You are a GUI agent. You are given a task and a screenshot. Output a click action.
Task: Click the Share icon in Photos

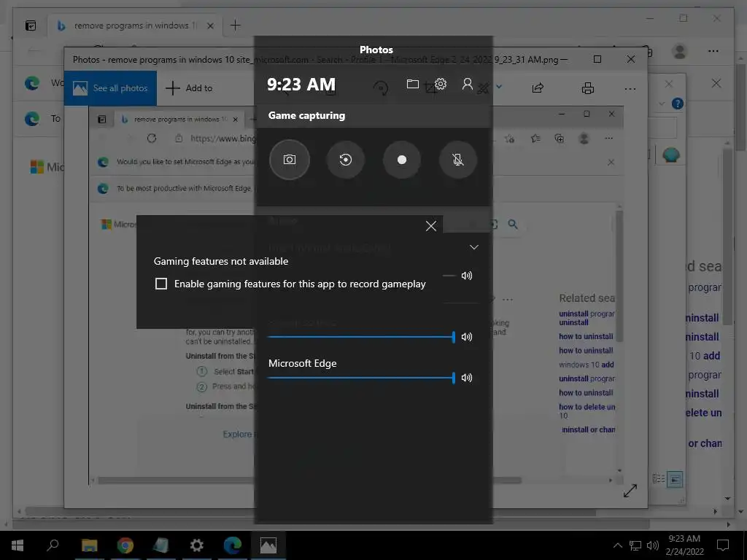pos(538,87)
